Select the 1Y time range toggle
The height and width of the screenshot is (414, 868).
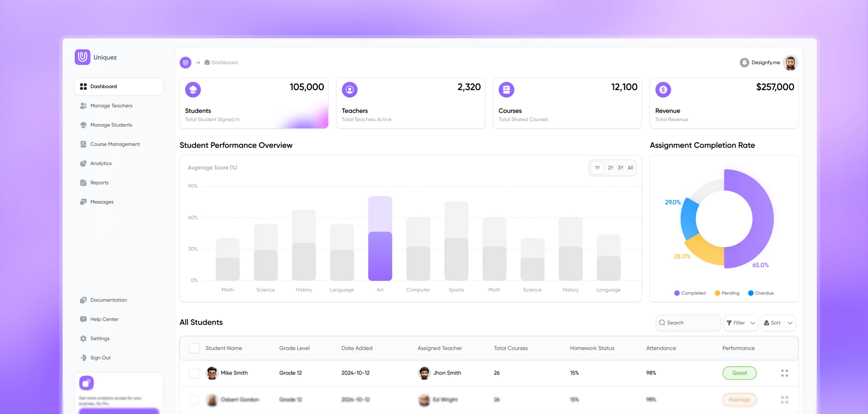click(597, 168)
